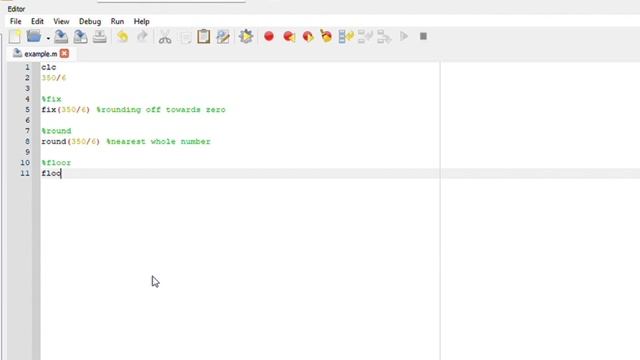Click the debug step out icon
Screen dimensions: 640x360
point(384,37)
